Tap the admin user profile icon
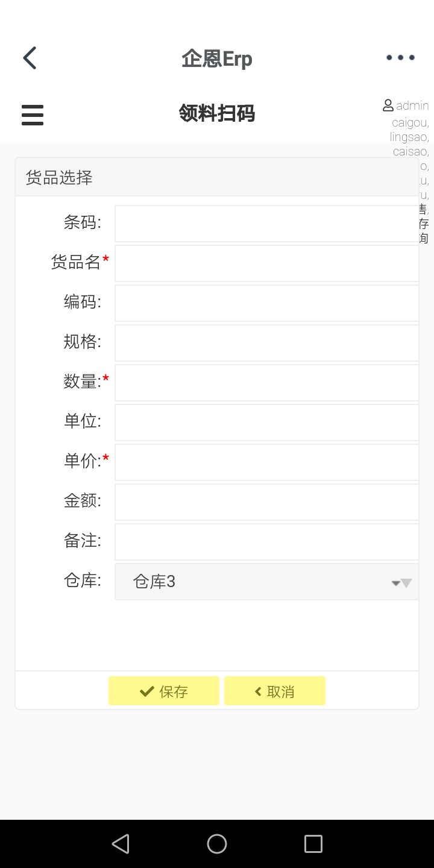The width and height of the screenshot is (434, 868). 388,105
